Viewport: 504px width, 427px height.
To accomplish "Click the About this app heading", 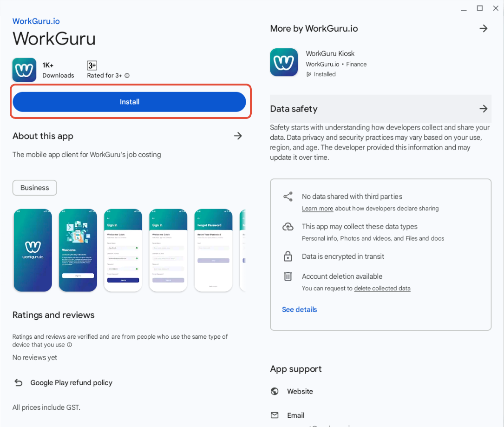I will pyautogui.click(x=43, y=136).
